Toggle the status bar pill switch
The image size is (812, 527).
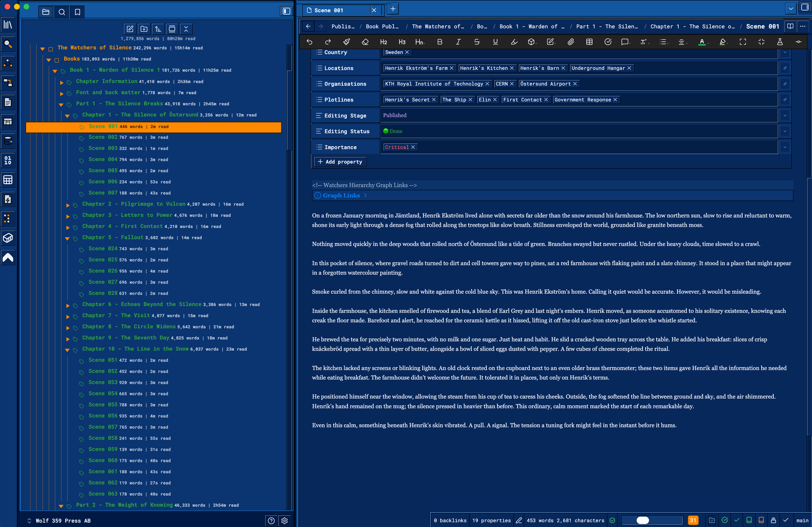(x=652, y=520)
